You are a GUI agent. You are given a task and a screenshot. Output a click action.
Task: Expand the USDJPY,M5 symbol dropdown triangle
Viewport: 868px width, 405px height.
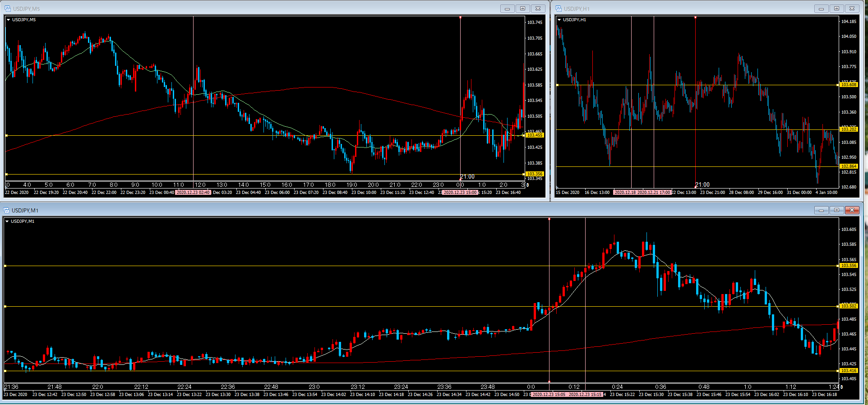tap(8, 20)
